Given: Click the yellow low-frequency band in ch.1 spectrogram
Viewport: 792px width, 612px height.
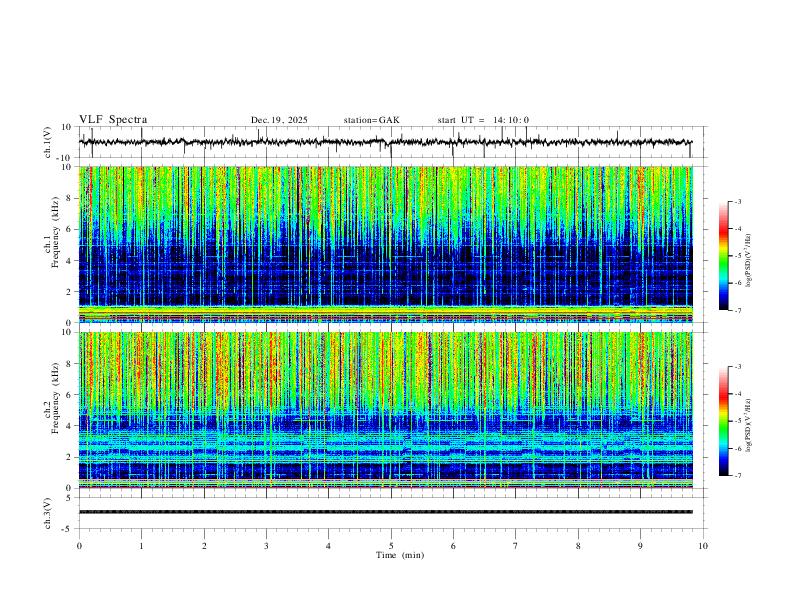Looking at the screenshot, I should pyautogui.click(x=386, y=310).
